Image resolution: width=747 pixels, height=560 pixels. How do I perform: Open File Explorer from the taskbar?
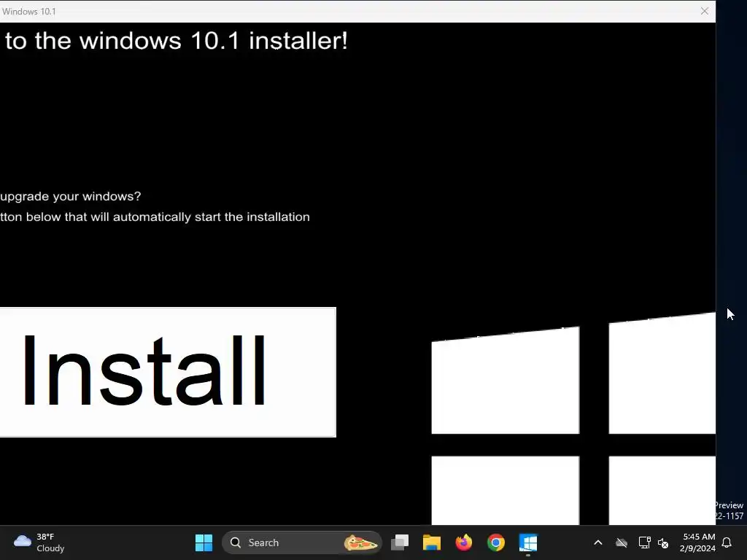[x=432, y=542]
